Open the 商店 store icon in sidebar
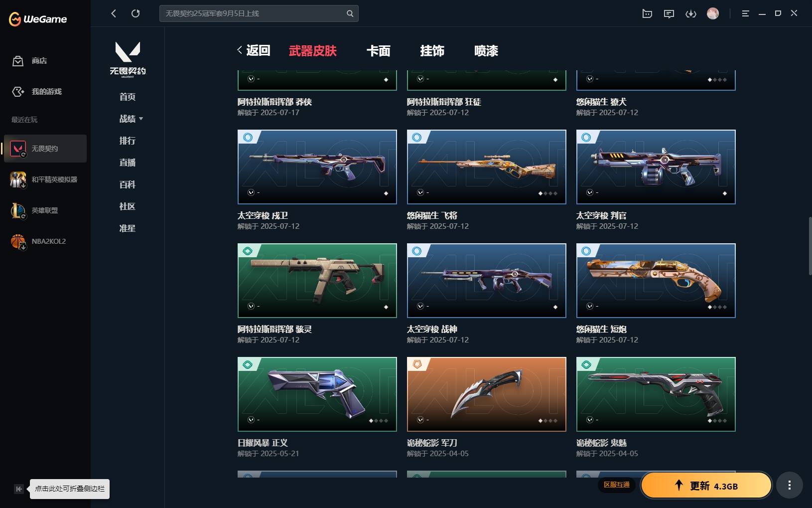This screenshot has width=812, height=508. [18, 61]
